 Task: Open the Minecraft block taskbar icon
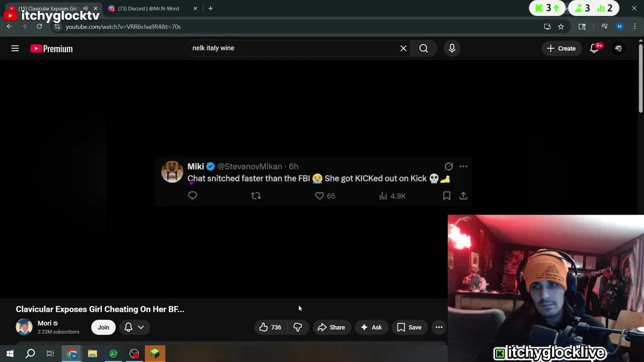pos(155,354)
